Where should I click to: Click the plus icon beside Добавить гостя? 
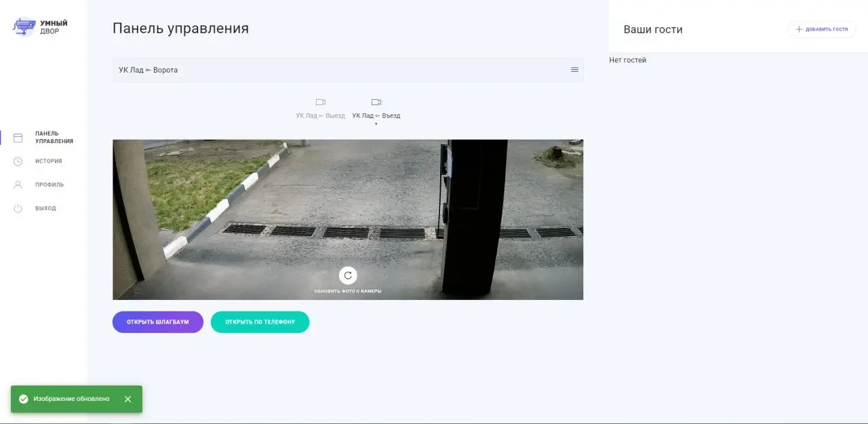pyautogui.click(x=799, y=29)
